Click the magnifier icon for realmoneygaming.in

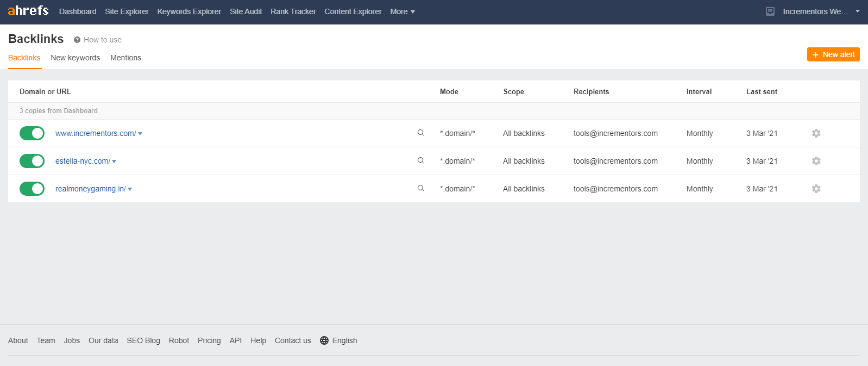pyautogui.click(x=420, y=188)
